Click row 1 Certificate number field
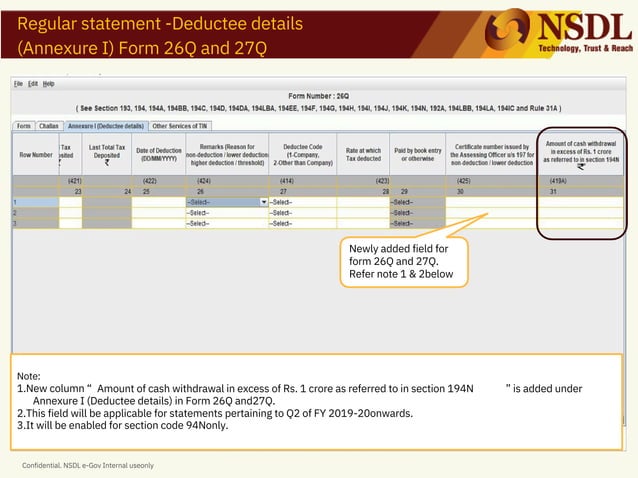This screenshot has height=478, width=638. [492, 202]
